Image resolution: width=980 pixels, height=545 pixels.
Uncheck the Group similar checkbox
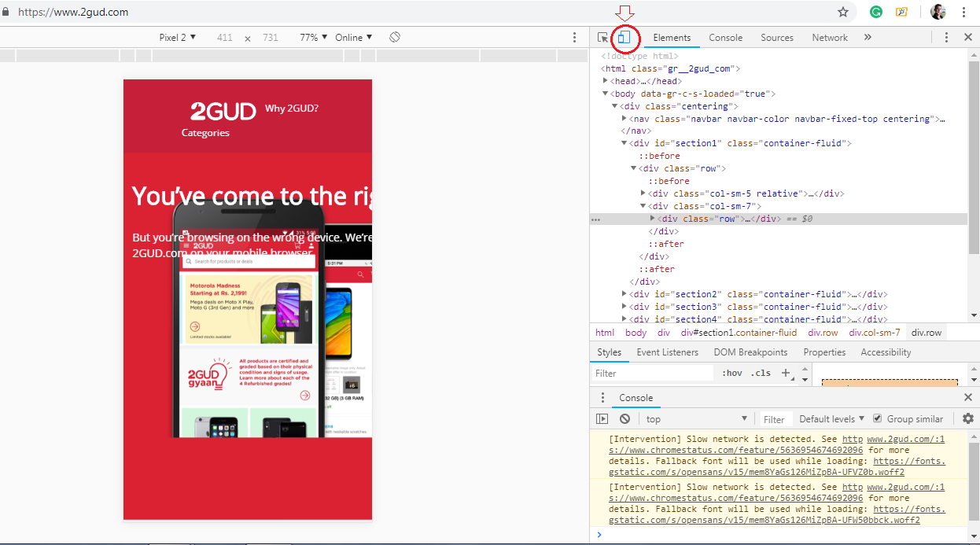pos(878,419)
